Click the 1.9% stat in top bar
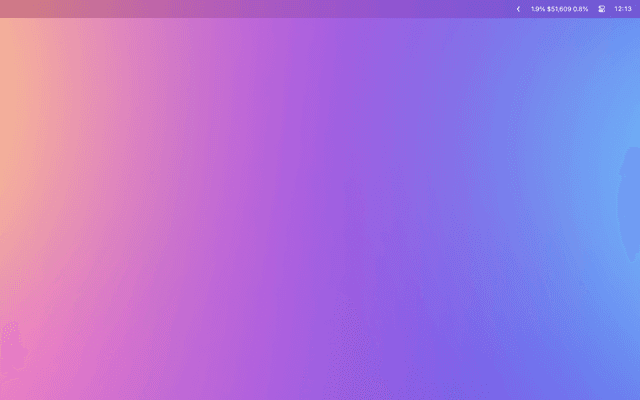 538,9
